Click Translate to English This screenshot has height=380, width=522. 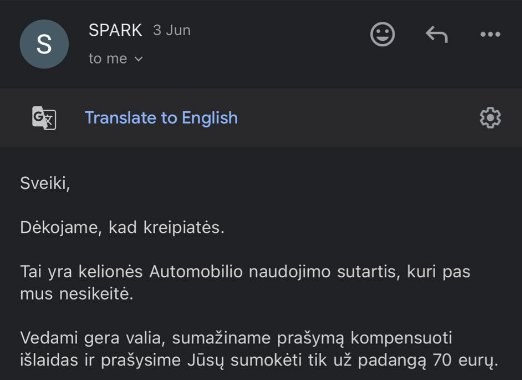[161, 118]
